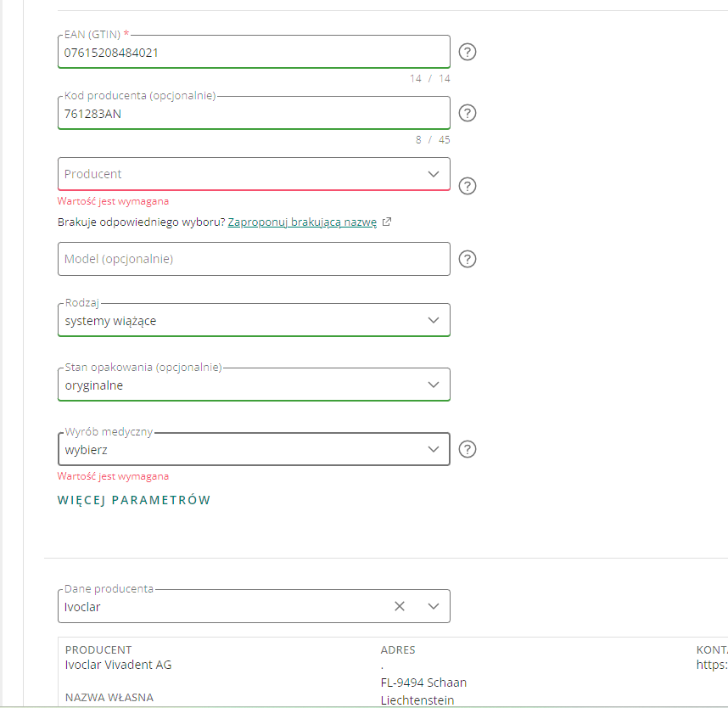Show help tooltip for the Producent field
728x708 pixels.
(x=468, y=186)
